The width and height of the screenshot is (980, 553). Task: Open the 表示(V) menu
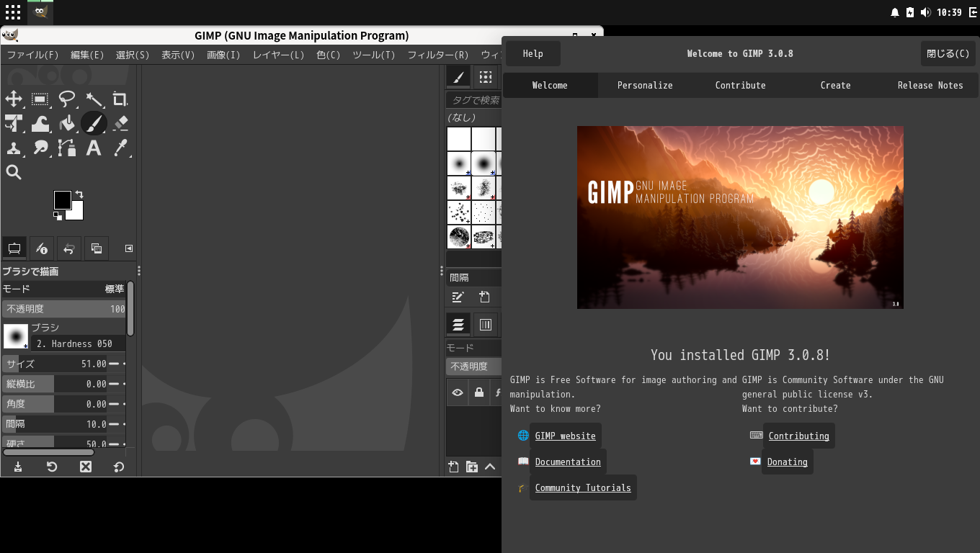(178, 55)
